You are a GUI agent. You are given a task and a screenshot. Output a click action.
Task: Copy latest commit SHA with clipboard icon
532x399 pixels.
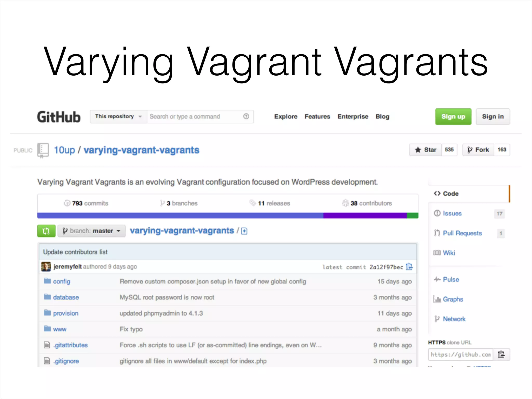(x=409, y=267)
